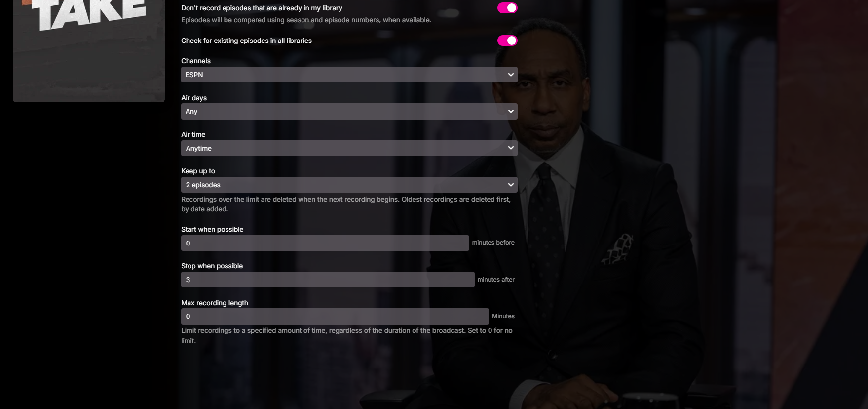Click the chevron arrow in the Air days field
This screenshot has height=409, width=868.
(511, 111)
